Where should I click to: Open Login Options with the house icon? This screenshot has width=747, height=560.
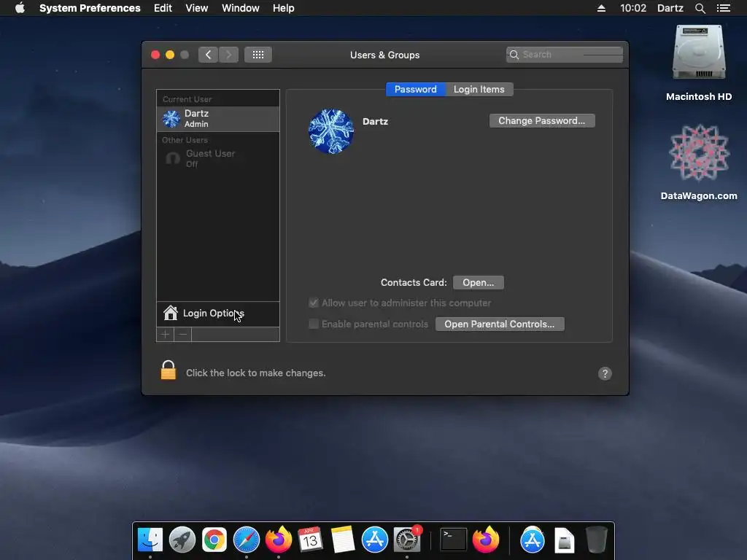(x=217, y=314)
